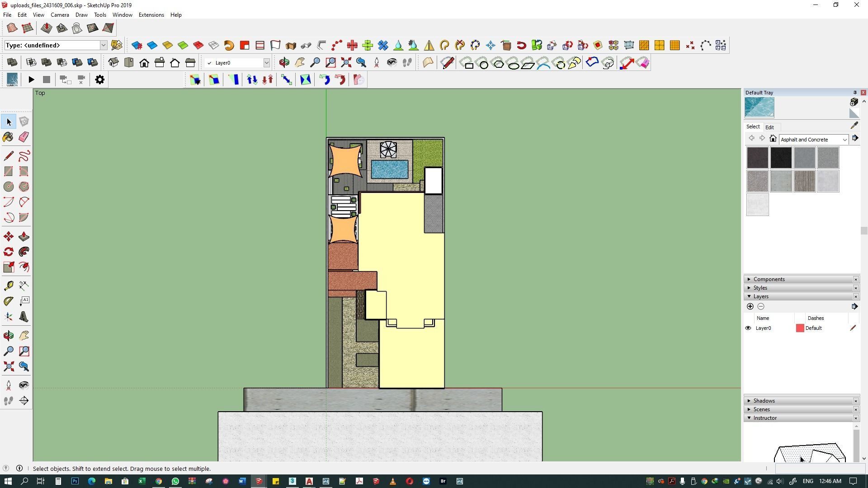Activate the Tape Measure tool

(x=8, y=286)
